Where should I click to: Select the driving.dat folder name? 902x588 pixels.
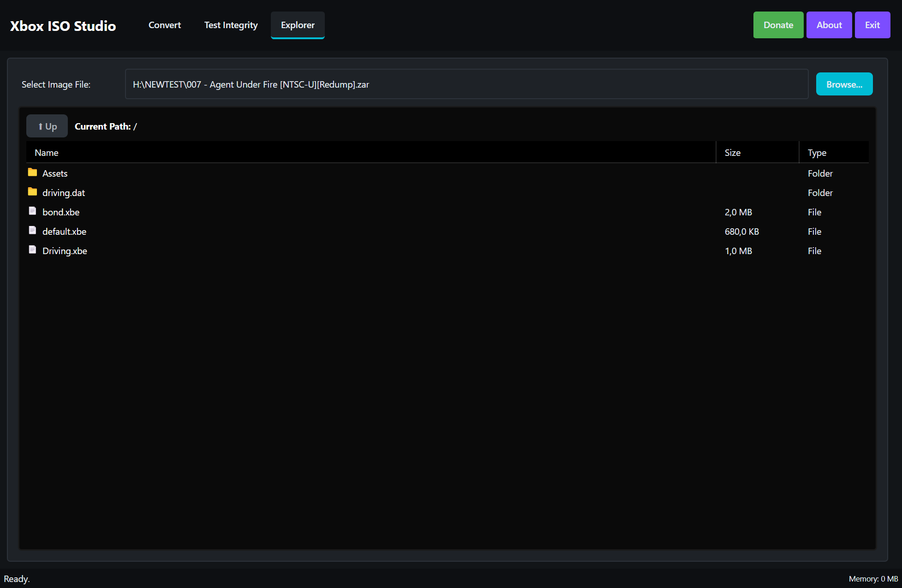(x=64, y=193)
